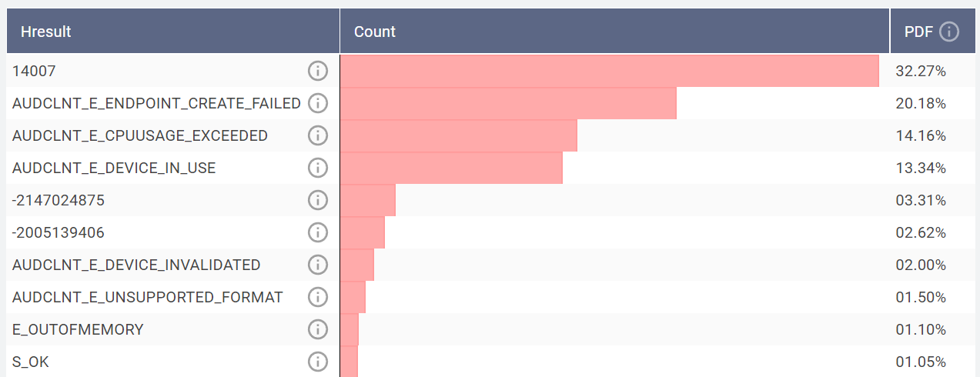Click the S_OK info icon

(x=318, y=362)
